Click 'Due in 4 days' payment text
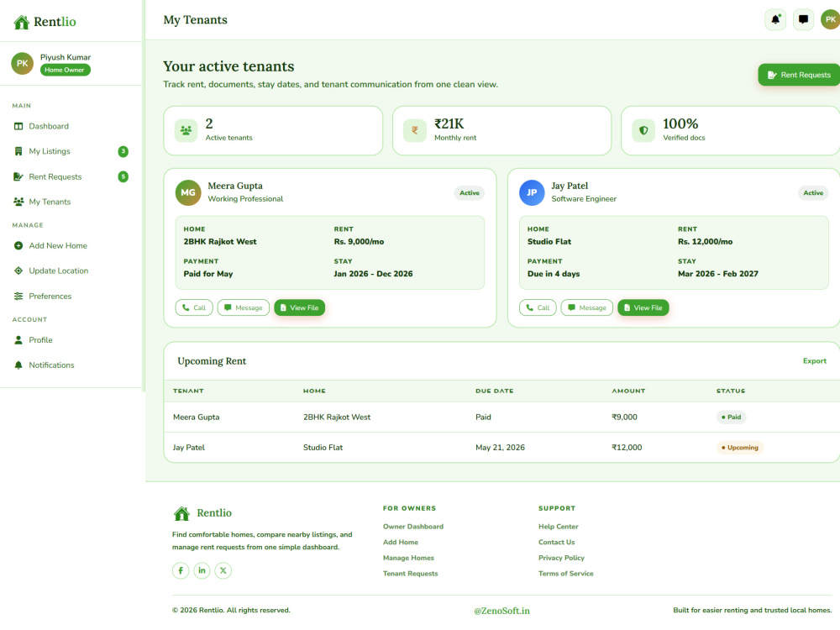Screen dimensions: 840x630 (554, 274)
